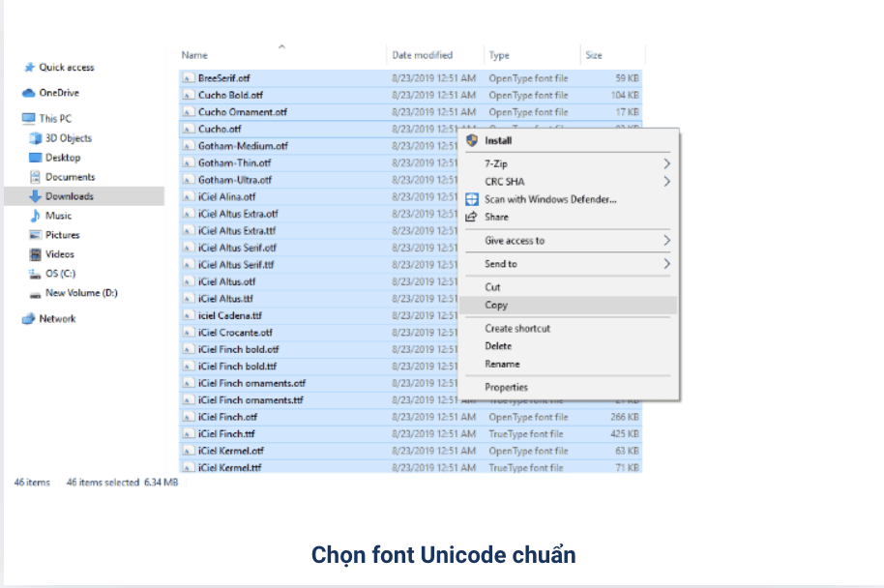Click the Install shield icon
The image size is (884, 588).
[x=472, y=141]
